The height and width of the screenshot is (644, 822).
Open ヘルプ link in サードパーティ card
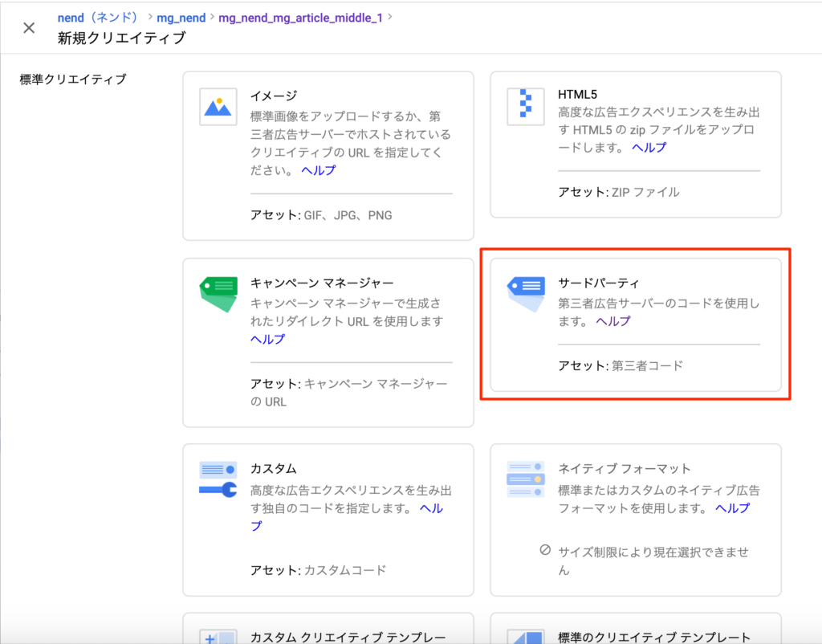tap(613, 321)
